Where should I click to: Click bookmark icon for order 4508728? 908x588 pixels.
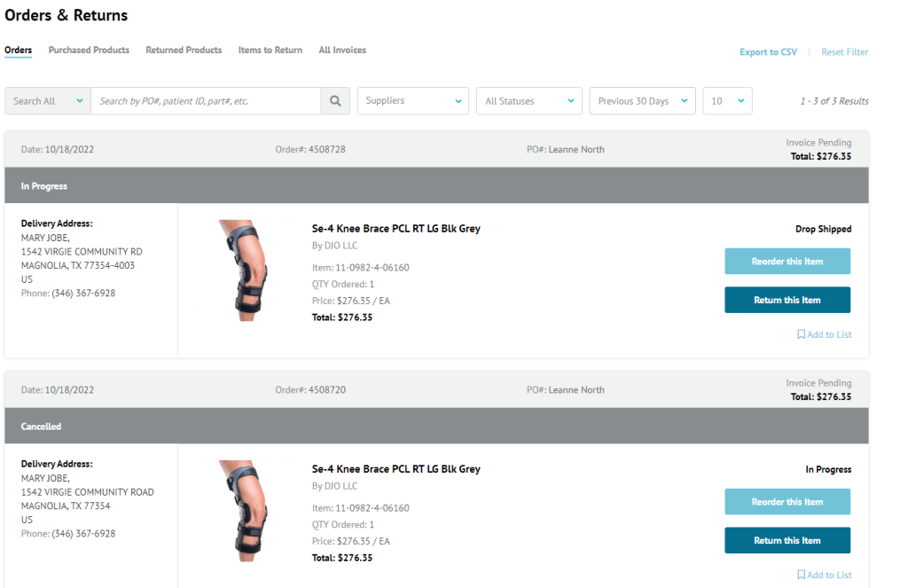coord(801,334)
